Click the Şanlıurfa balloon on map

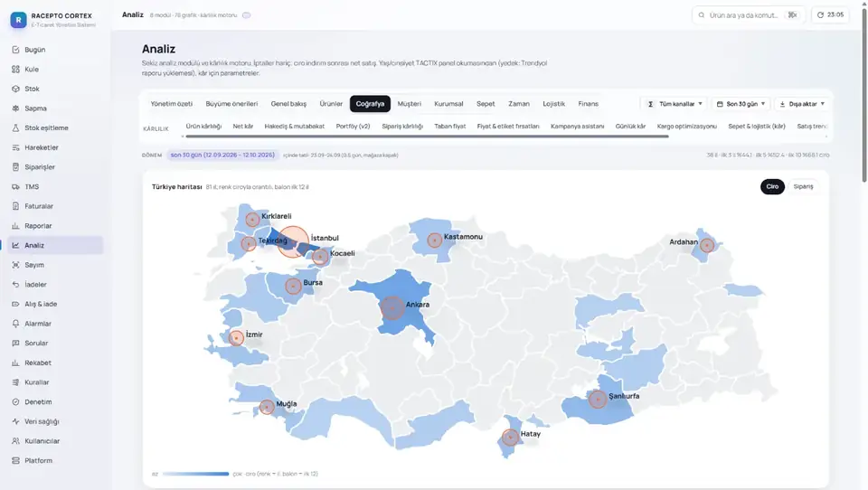pyautogui.click(x=598, y=399)
